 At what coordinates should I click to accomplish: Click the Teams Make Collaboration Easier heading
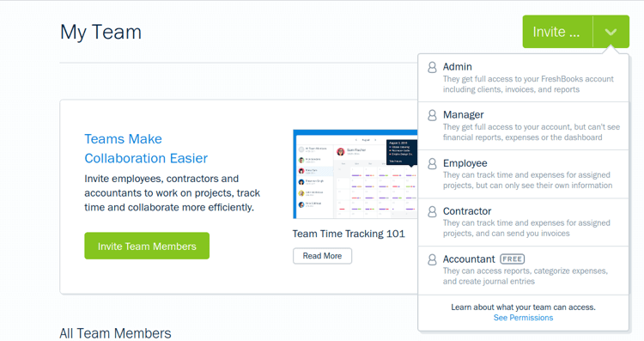click(x=146, y=149)
